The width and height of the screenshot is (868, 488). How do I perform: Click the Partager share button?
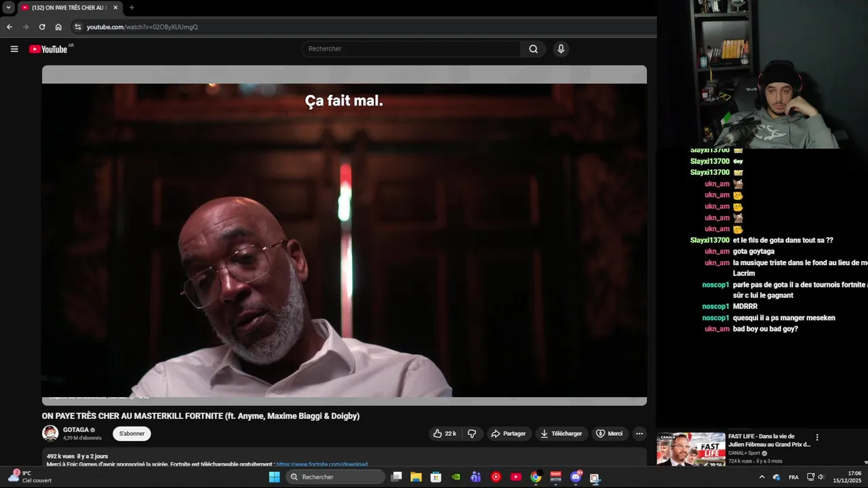[508, 434]
